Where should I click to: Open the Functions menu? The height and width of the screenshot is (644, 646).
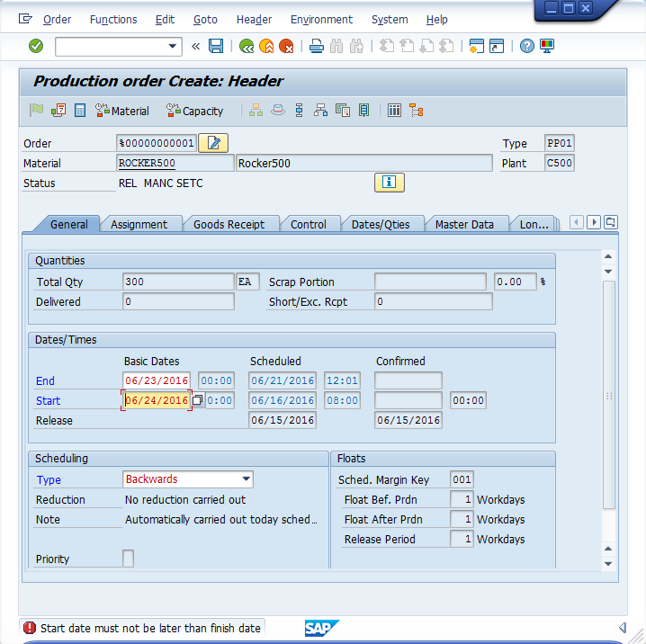pyautogui.click(x=113, y=20)
